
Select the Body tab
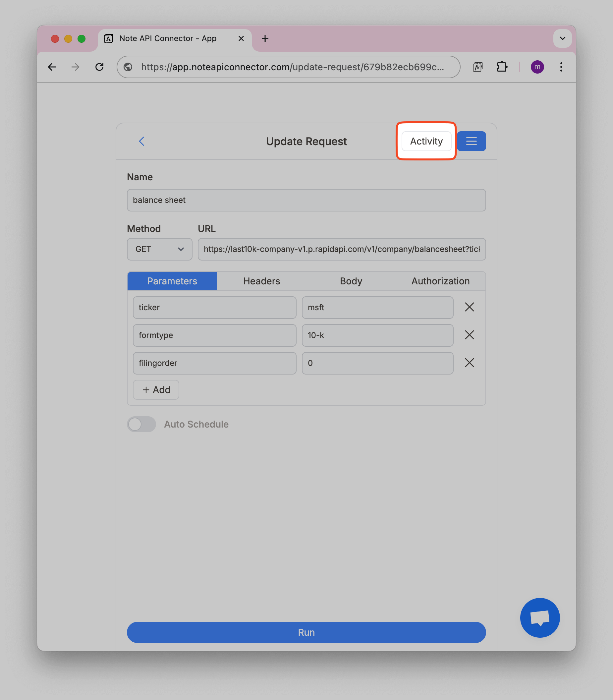coord(351,281)
